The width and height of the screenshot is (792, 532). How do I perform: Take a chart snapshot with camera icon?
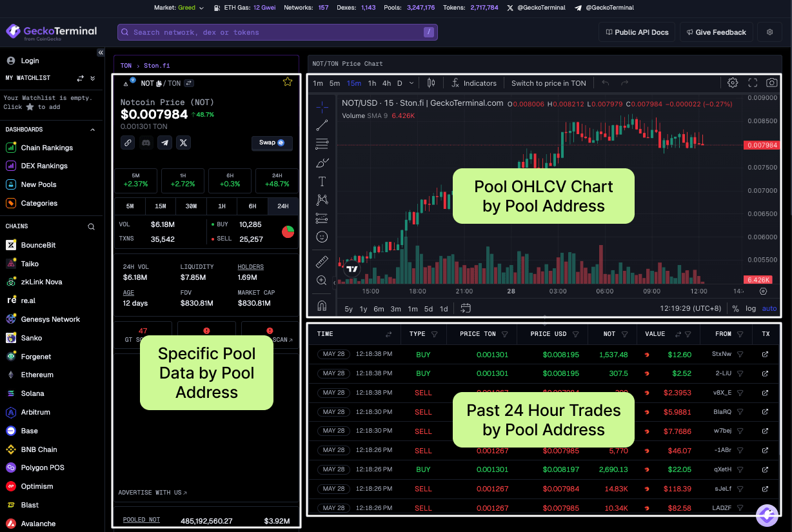pyautogui.click(x=772, y=83)
